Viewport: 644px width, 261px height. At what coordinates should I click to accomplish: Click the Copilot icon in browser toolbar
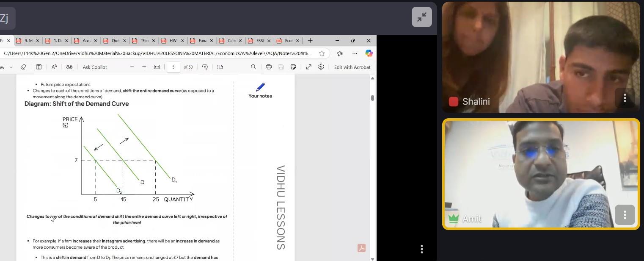pyautogui.click(x=369, y=53)
